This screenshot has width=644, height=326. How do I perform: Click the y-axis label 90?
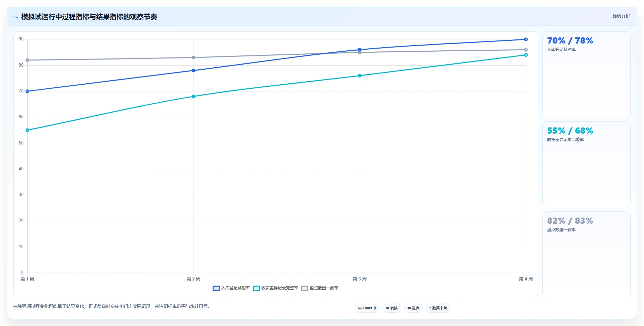(x=21, y=39)
